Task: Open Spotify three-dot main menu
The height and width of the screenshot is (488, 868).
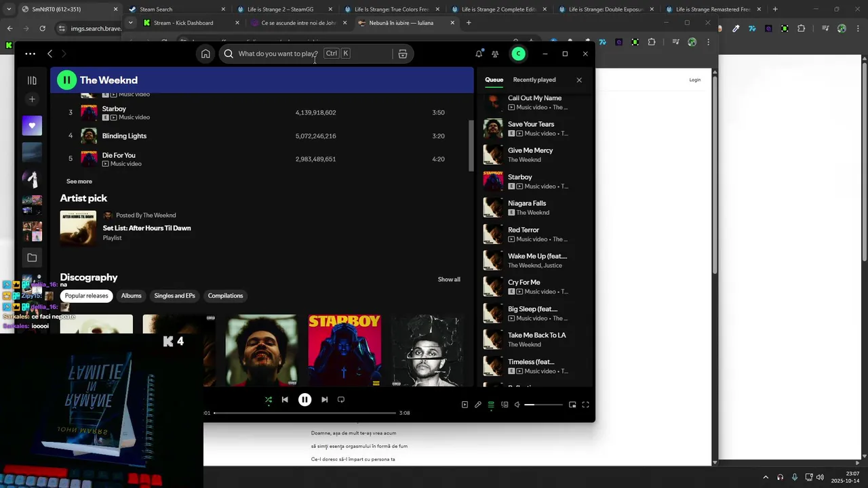Action: tap(30, 54)
